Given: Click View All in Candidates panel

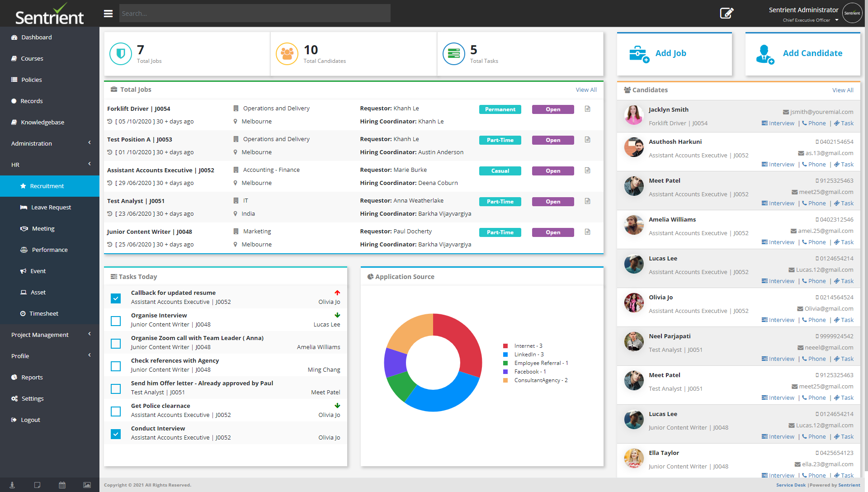Looking at the screenshot, I should [x=843, y=90].
